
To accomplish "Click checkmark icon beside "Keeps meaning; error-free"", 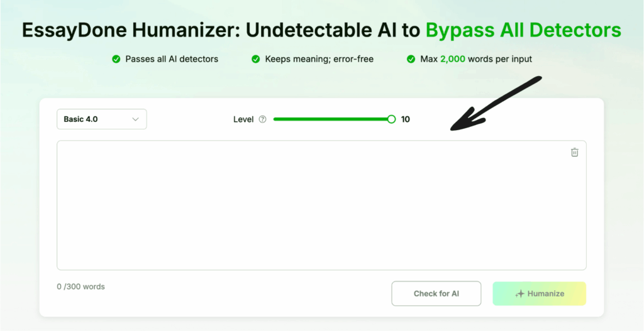I will click(x=256, y=59).
